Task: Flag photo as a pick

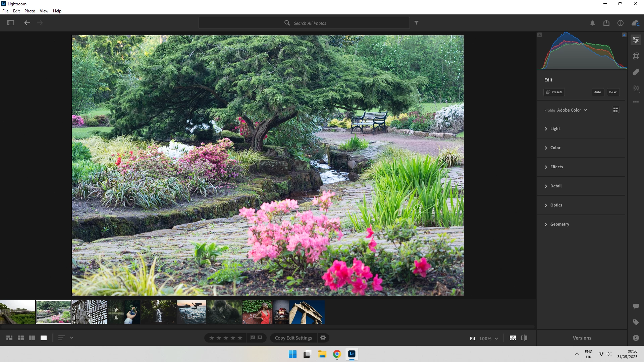Action: point(253,338)
